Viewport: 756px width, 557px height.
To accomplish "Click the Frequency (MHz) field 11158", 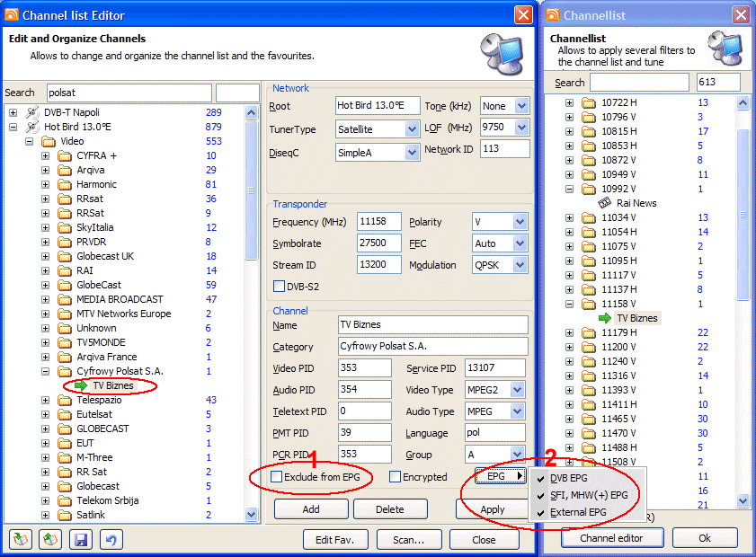I will click(x=379, y=222).
